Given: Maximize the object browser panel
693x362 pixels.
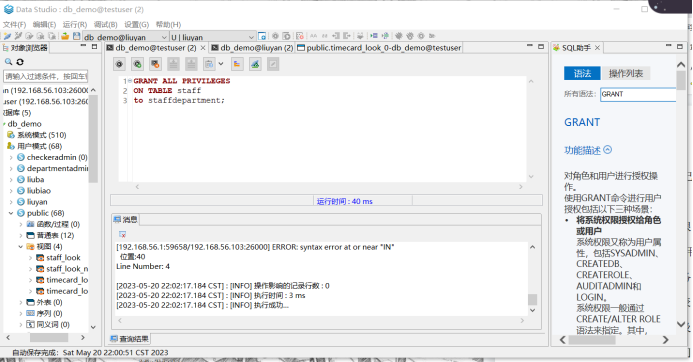Looking at the screenshot, I should coord(94,46).
